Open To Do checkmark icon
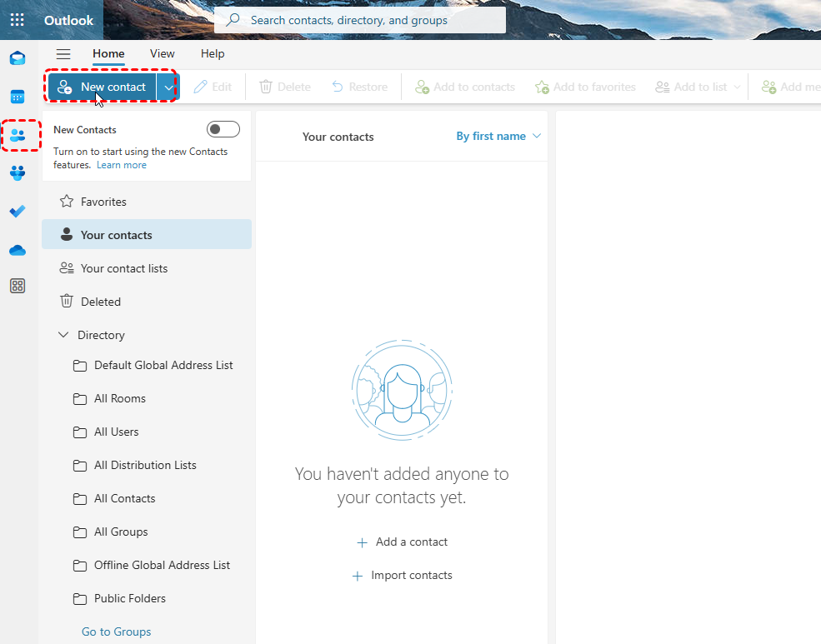The width and height of the screenshot is (821, 644). (x=18, y=212)
